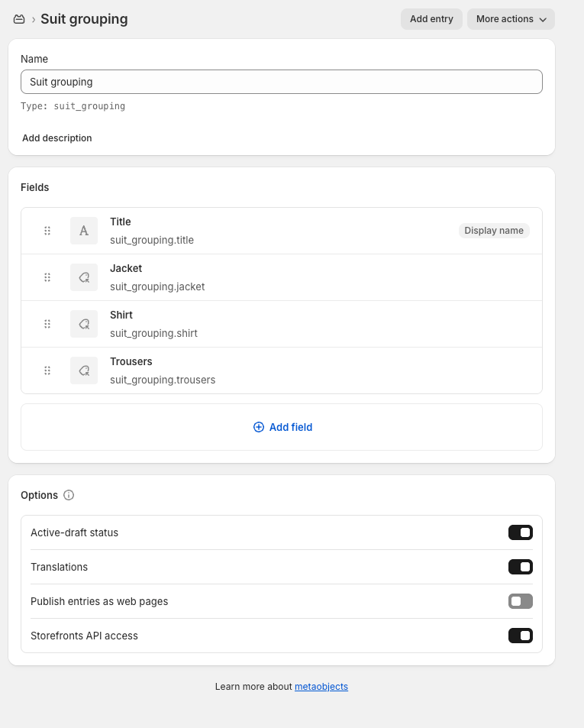Enable Publish entries as web pages
Viewport: 584px width, 728px height.
520,601
